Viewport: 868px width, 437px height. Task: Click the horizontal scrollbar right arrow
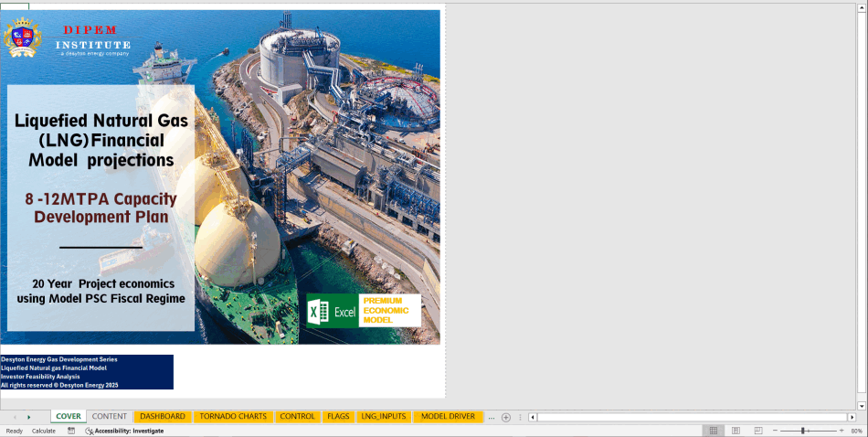[852, 417]
